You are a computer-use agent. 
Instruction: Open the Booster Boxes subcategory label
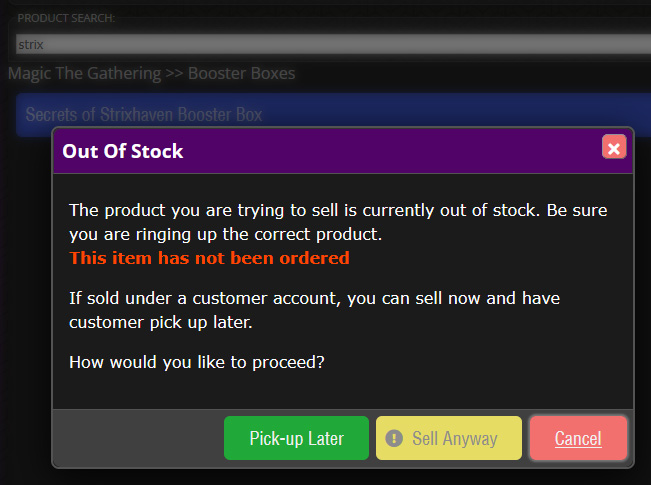coord(240,73)
